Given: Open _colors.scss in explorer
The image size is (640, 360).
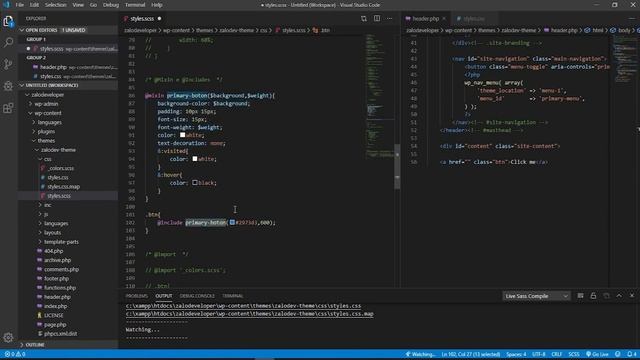Looking at the screenshot, I should (x=61, y=168).
